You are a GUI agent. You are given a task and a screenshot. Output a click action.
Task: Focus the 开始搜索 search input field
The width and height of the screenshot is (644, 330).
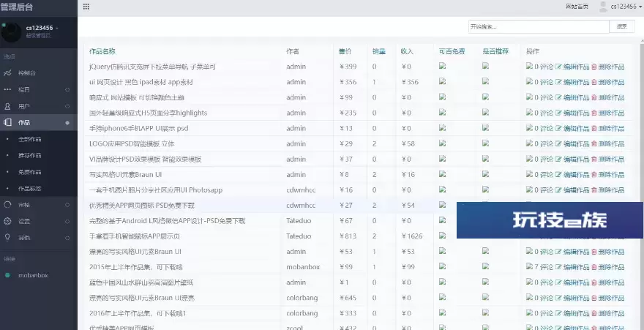coord(538,26)
